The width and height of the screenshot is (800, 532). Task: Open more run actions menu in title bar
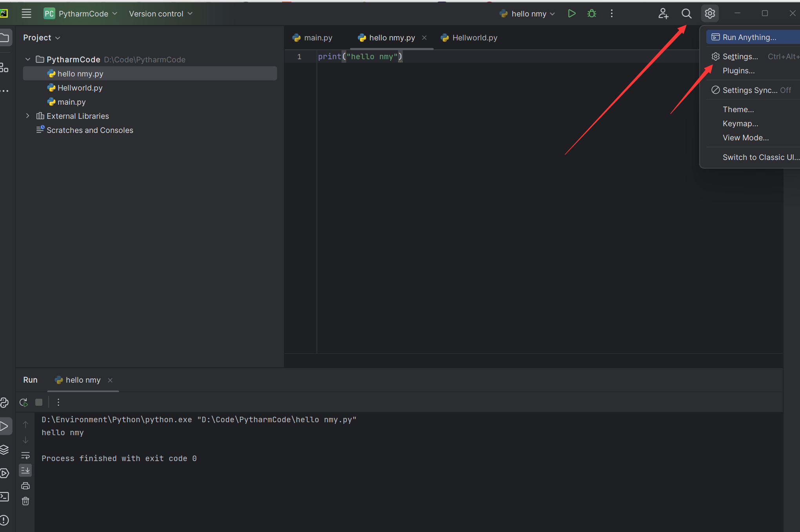point(611,14)
